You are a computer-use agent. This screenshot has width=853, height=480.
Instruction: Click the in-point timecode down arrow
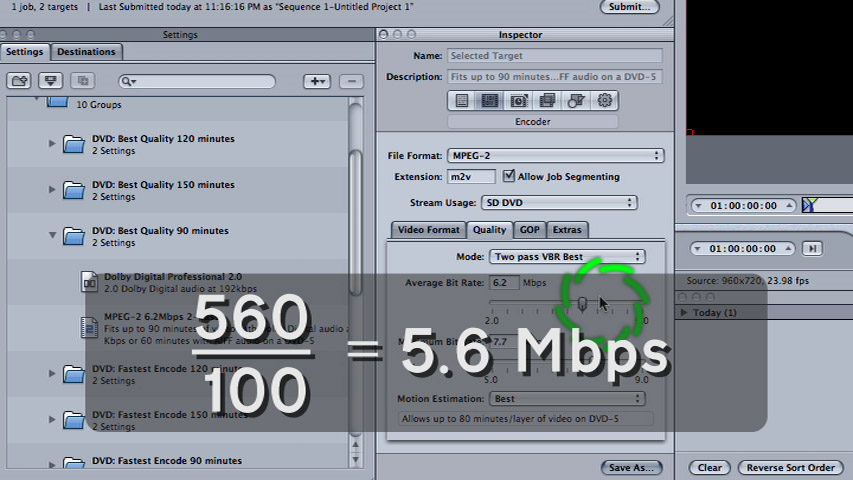point(699,206)
